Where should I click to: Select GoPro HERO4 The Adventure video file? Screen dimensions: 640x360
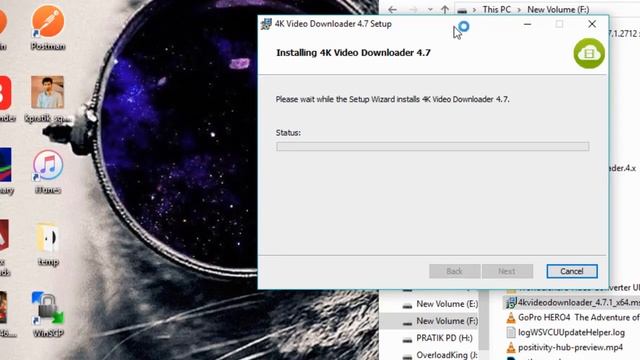(x=572, y=318)
